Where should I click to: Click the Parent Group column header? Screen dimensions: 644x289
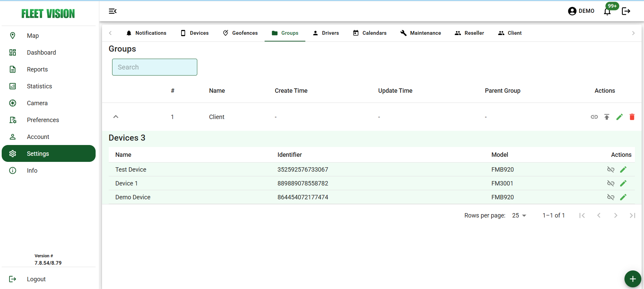[x=503, y=91]
